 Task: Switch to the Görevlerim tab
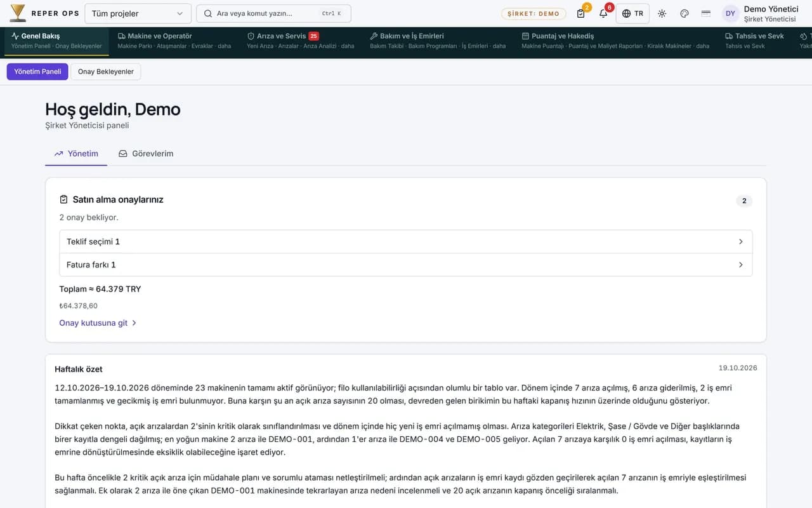point(146,154)
